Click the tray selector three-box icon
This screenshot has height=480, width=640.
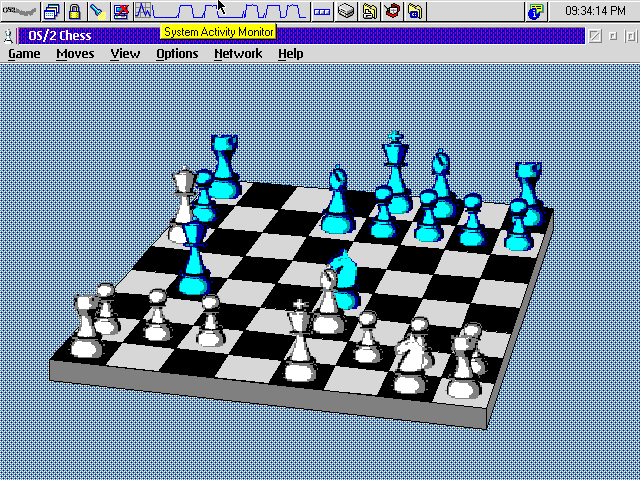pos(322,11)
